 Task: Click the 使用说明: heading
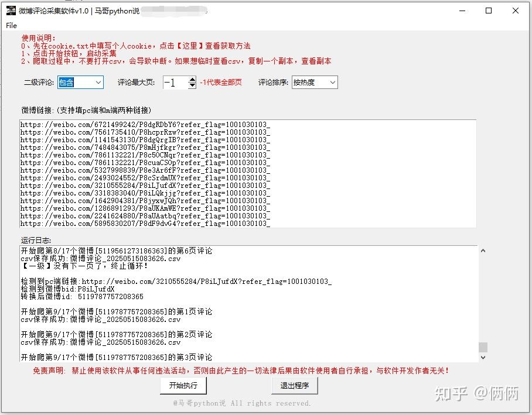[x=38, y=38]
